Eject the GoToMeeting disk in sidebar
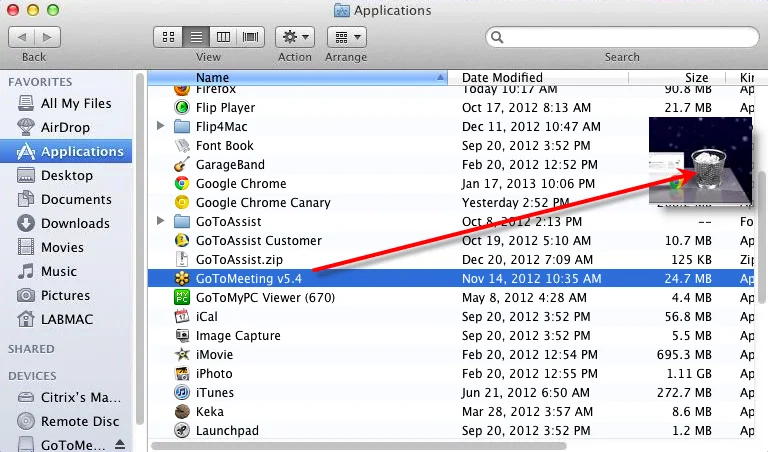This screenshot has height=452, width=768. pyautogui.click(x=121, y=445)
